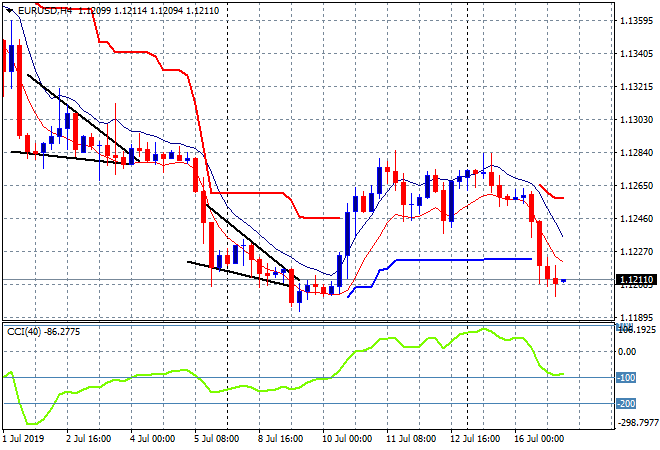Viewport: 660px width, 450px height.
Task: Select the descending black trendline from 5 Jul
Action: tap(253, 242)
